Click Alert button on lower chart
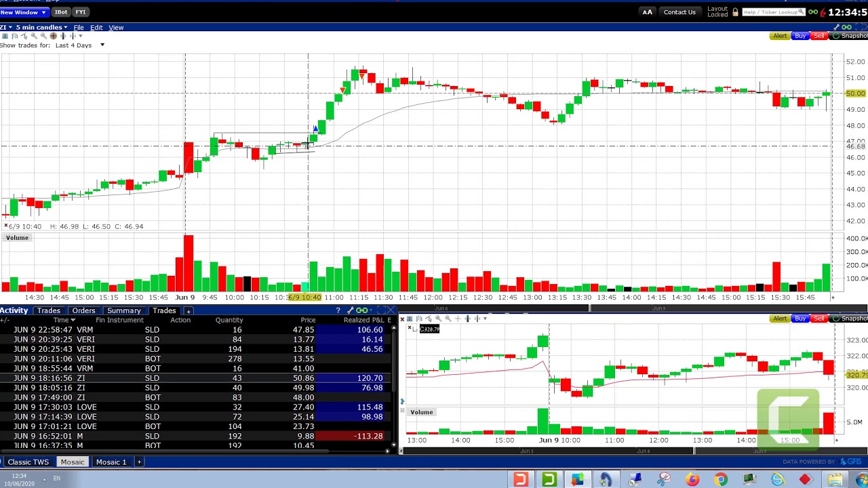Screen dimensions: 868x488 coord(780,319)
